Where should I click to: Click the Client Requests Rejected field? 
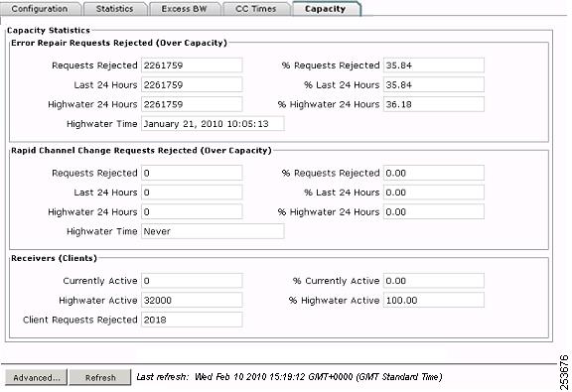tap(192, 320)
